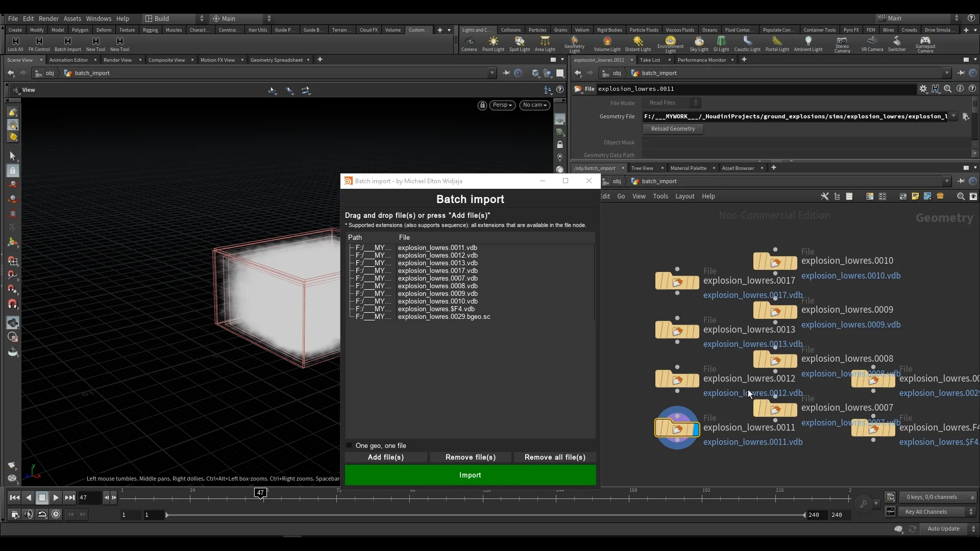Toggle the timeline loop mode button
The height and width of the screenshot is (551, 980).
pyautogui.click(x=42, y=514)
